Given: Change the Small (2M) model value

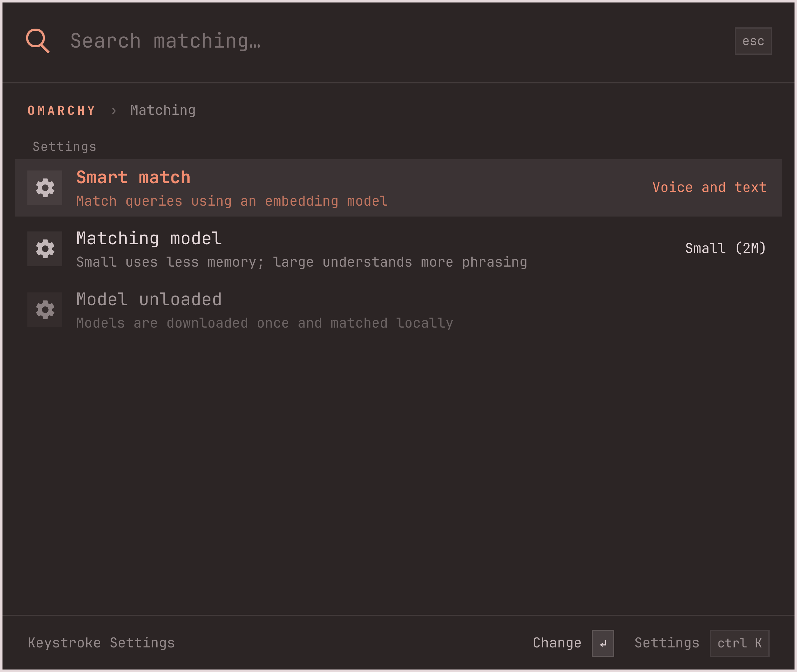Looking at the screenshot, I should [726, 248].
